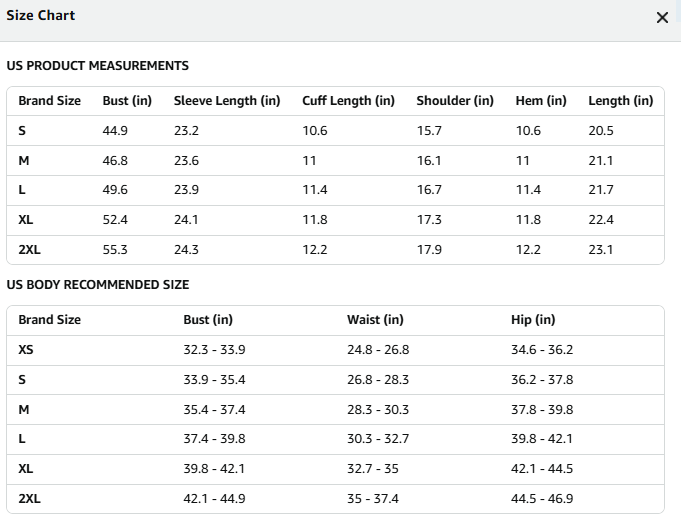Click the Sleeve Length (in) column header
Image resolution: width=681 pixels, height=532 pixels.
(x=227, y=101)
